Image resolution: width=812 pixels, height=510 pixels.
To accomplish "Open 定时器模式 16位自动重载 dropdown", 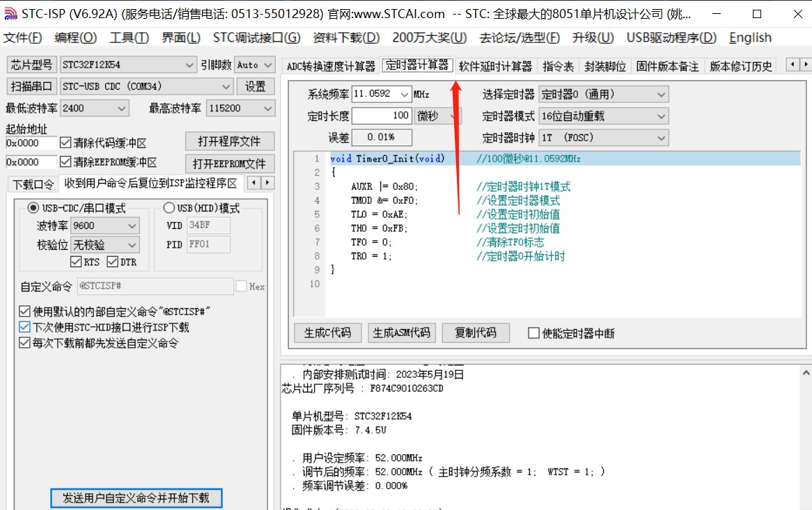I will (603, 116).
